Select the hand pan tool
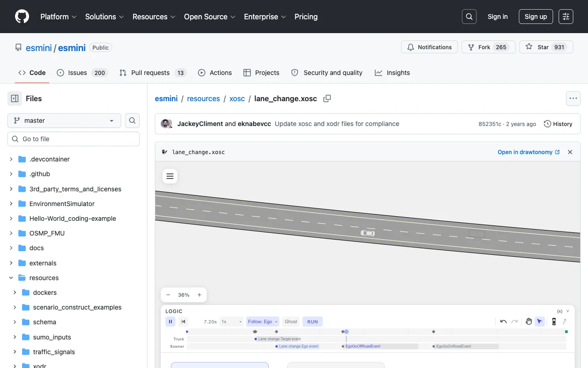Screen dimensions: 588x368 coord(529,322)
